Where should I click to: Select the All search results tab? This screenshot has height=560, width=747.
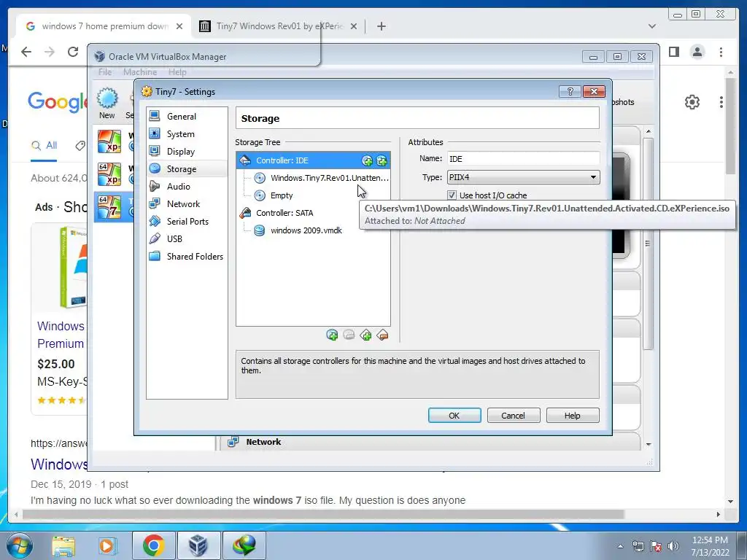click(44, 145)
